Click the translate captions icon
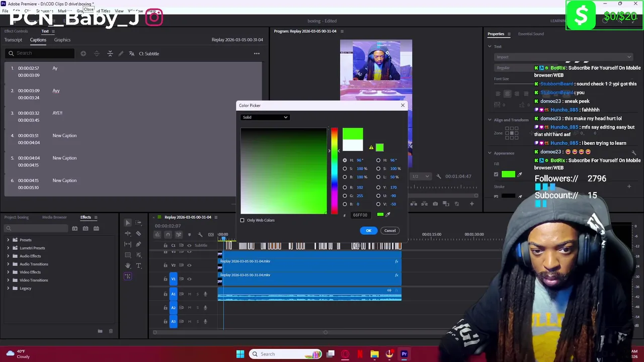The height and width of the screenshot is (362, 644). pos(132,53)
